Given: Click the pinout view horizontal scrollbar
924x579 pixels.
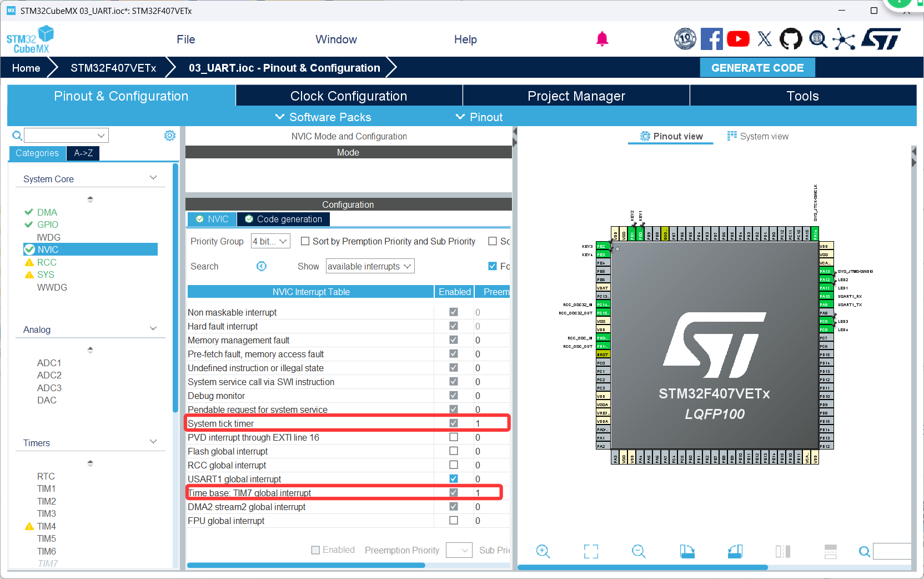Looking at the screenshot, I should point(642,567).
